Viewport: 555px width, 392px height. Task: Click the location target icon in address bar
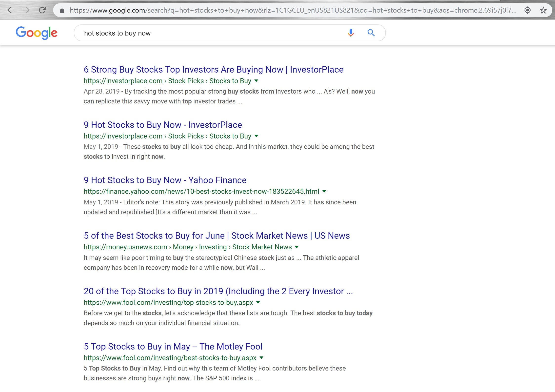click(x=528, y=10)
